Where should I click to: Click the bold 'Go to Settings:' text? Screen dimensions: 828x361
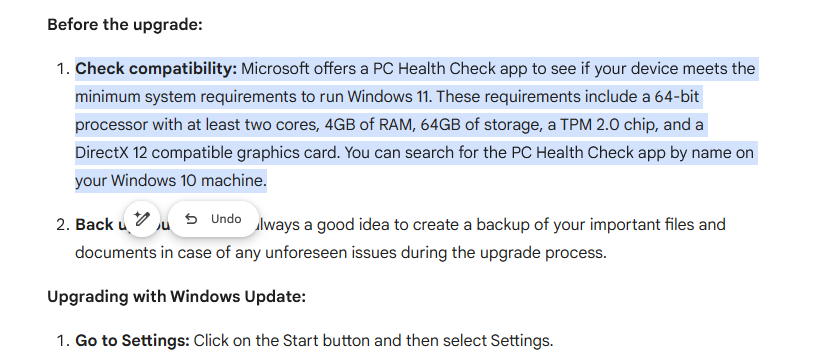coord(132,340)
